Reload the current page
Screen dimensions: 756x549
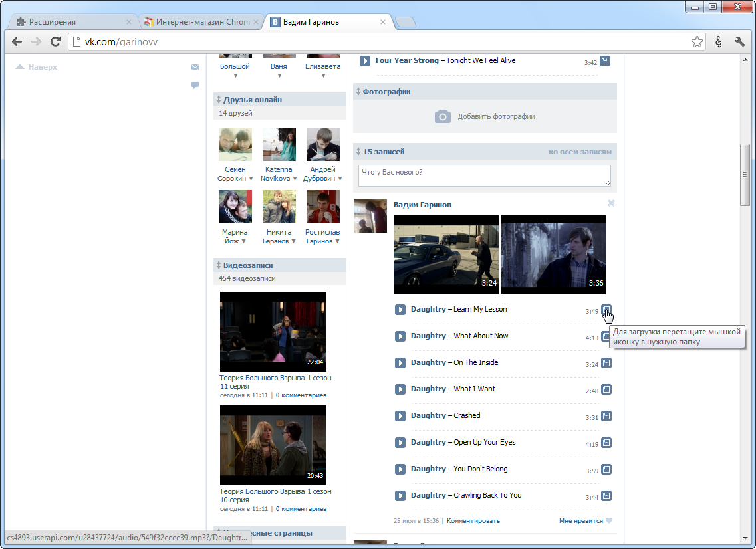55,42
